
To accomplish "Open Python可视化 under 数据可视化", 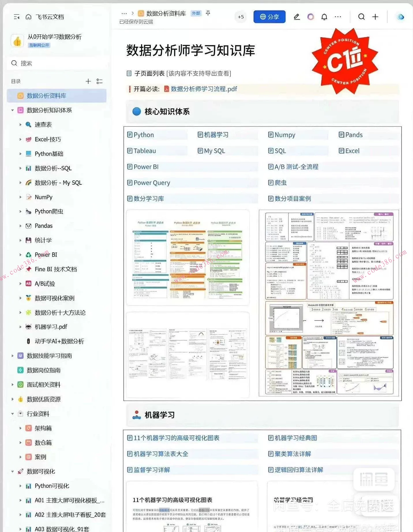I will coord(52,486).
